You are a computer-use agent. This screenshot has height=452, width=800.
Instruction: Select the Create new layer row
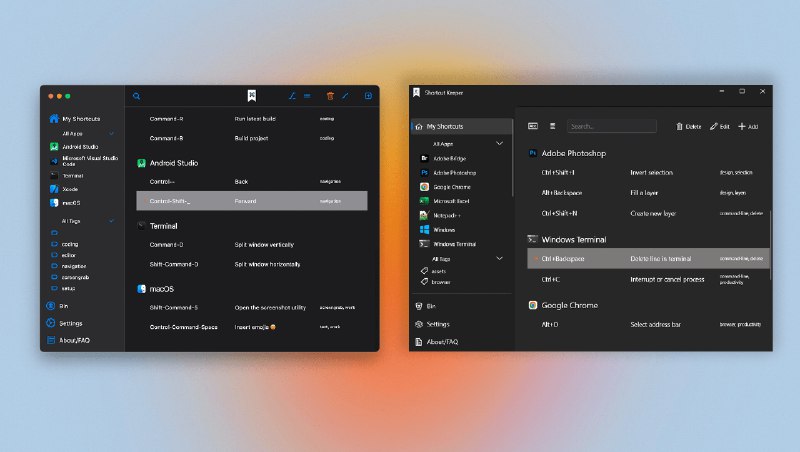coord(647,213)
